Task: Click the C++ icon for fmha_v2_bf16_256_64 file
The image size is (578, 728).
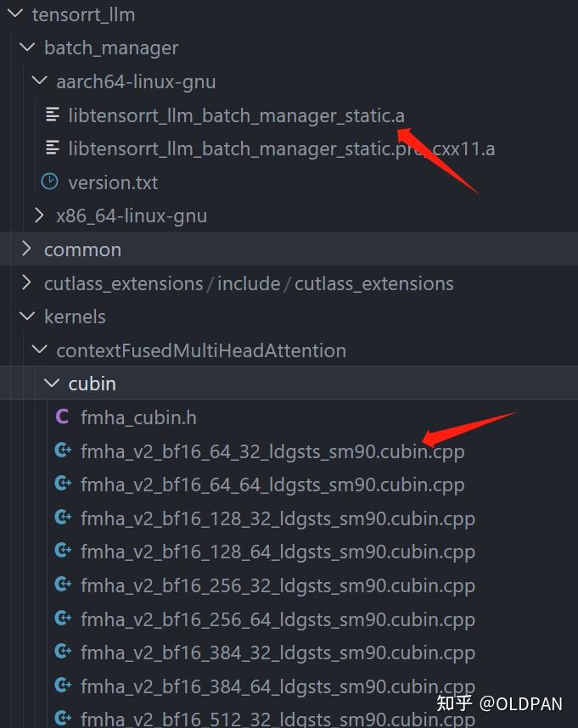Action: point(62,619)
